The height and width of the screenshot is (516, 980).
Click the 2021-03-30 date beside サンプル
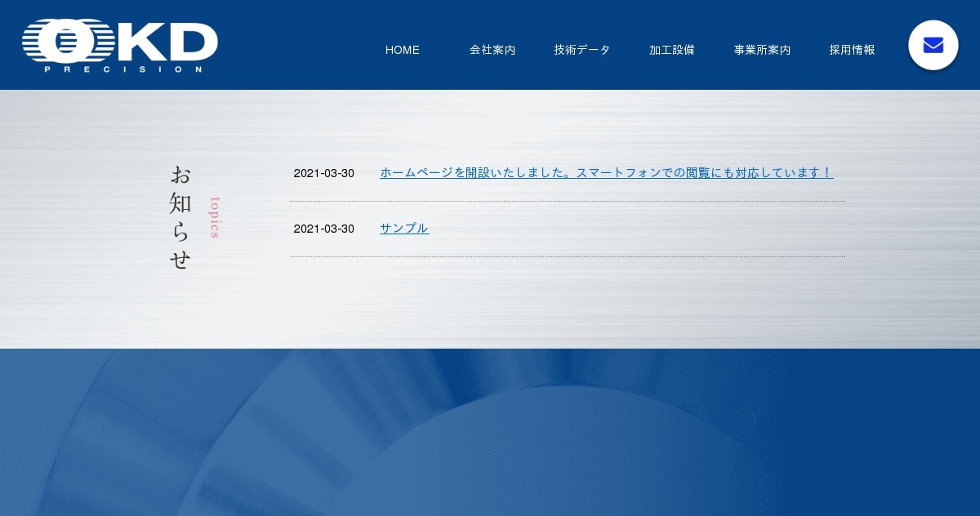pyautogui.click(x=324, y=229)
